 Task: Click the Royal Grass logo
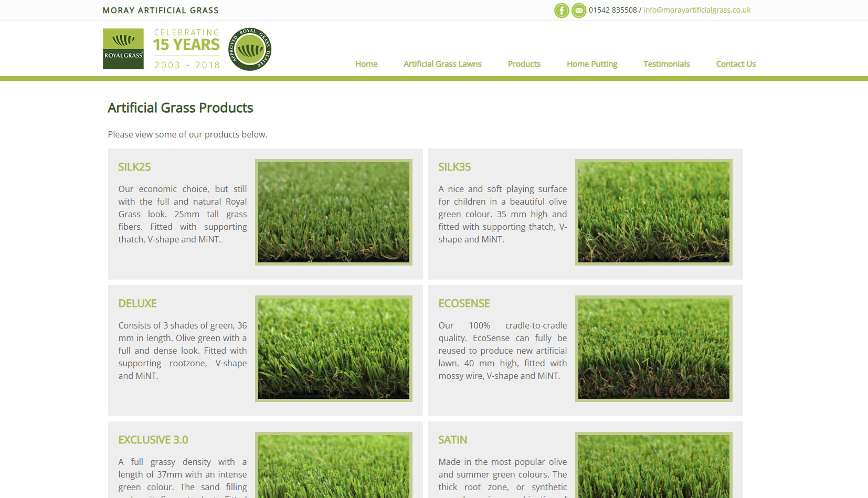click(123, 49)
